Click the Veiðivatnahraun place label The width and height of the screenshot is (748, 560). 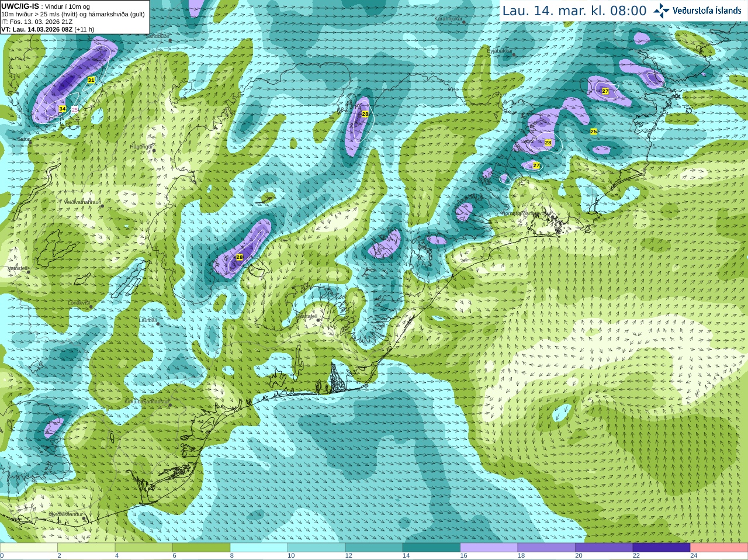pos(82,202)
